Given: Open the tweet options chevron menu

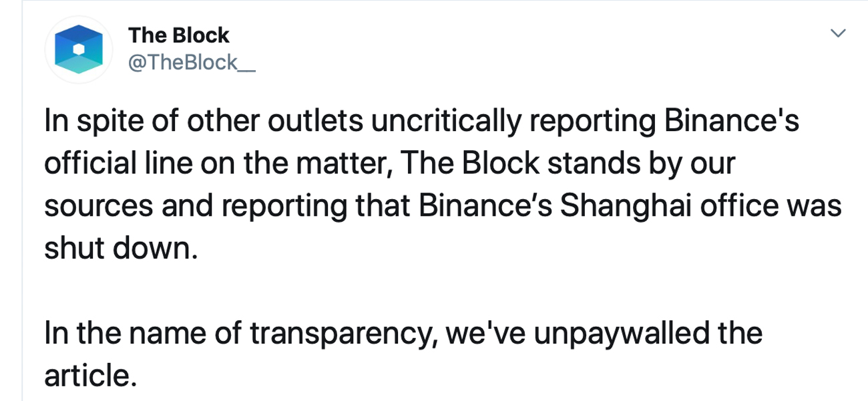Looking at the screenshot, I should tap(837, 33).
